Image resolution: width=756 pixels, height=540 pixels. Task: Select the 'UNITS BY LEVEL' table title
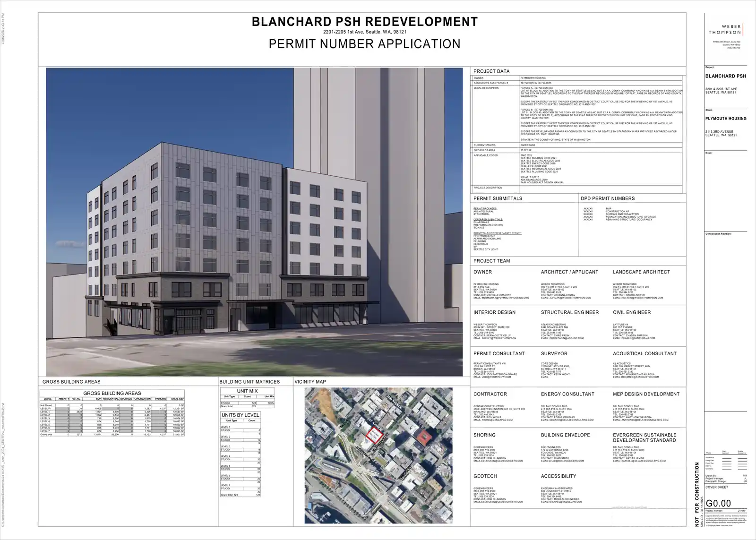(241, 415)
